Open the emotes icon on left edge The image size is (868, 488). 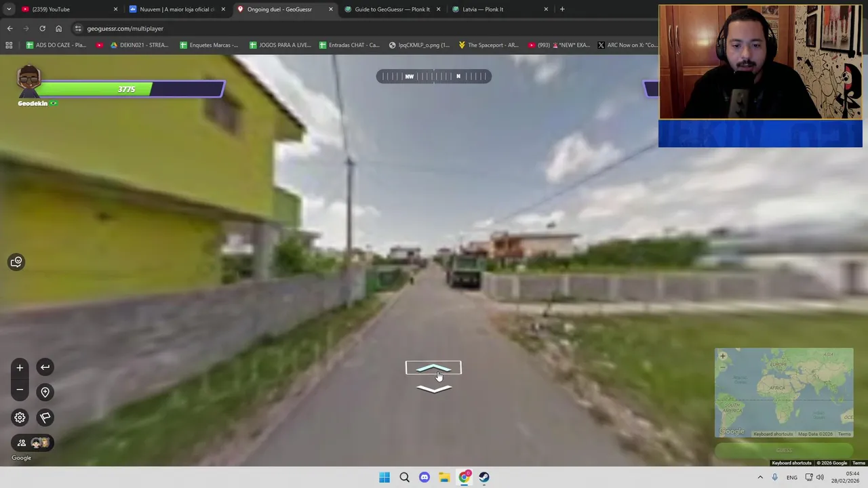tap(16, 262)
